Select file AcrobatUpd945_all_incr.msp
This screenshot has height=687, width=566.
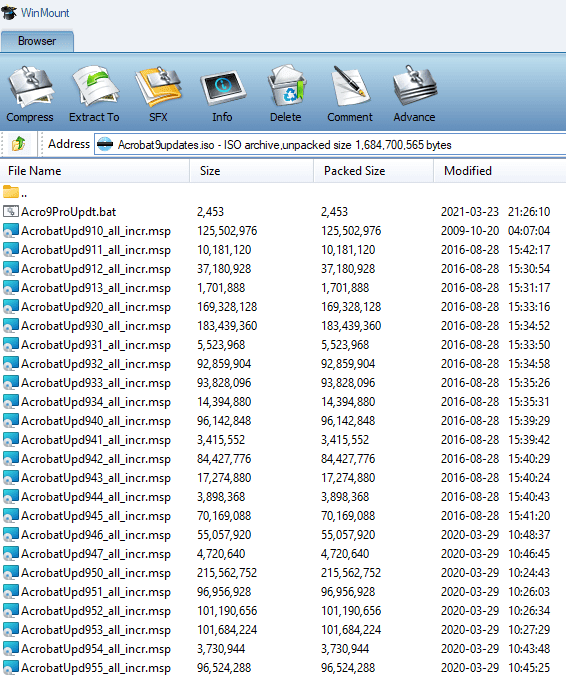tap(96, 516)
